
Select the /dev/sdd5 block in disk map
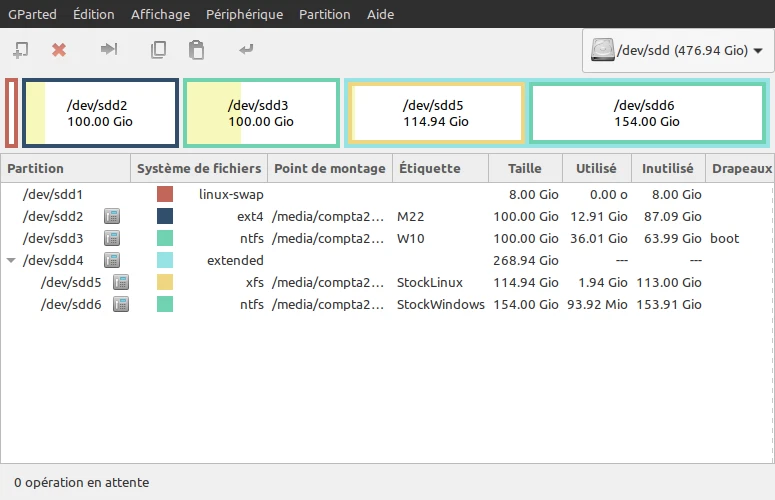tap(436, 113)
